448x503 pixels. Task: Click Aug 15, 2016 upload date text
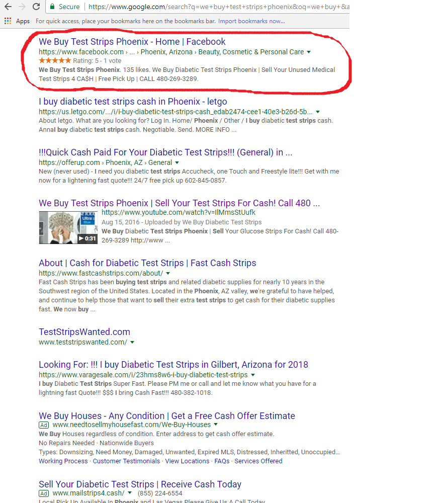pos(121,222)
